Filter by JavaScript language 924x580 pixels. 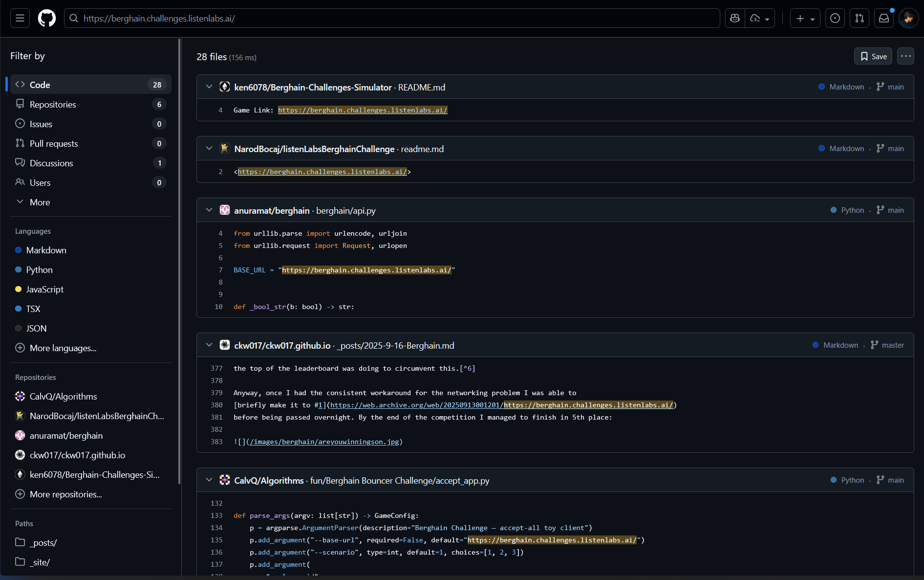tap(91, 289)
